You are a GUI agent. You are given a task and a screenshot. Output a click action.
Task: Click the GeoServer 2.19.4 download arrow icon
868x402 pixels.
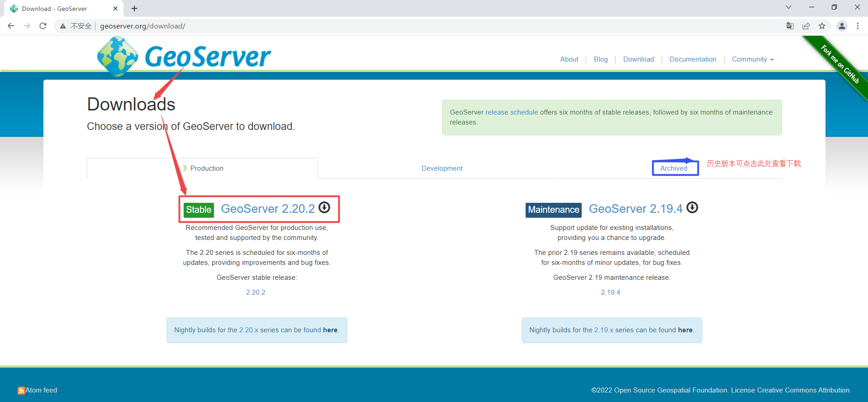coord(692,207)
